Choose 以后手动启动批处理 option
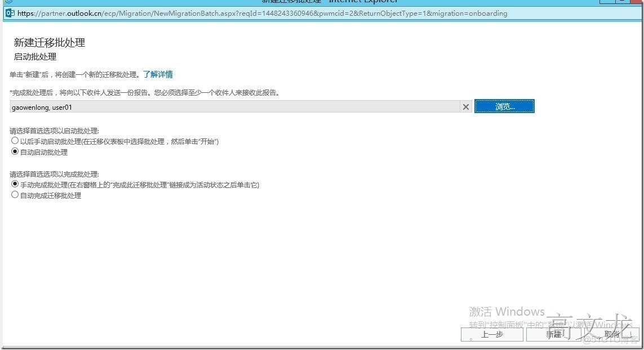Viewport: 644px width, 350px height. point(15,140)
